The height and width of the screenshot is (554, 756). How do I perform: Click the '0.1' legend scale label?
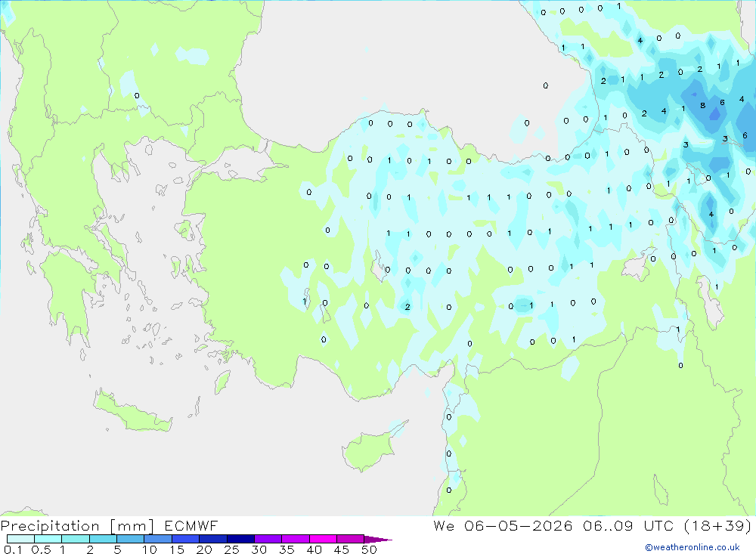pos(13,549)
